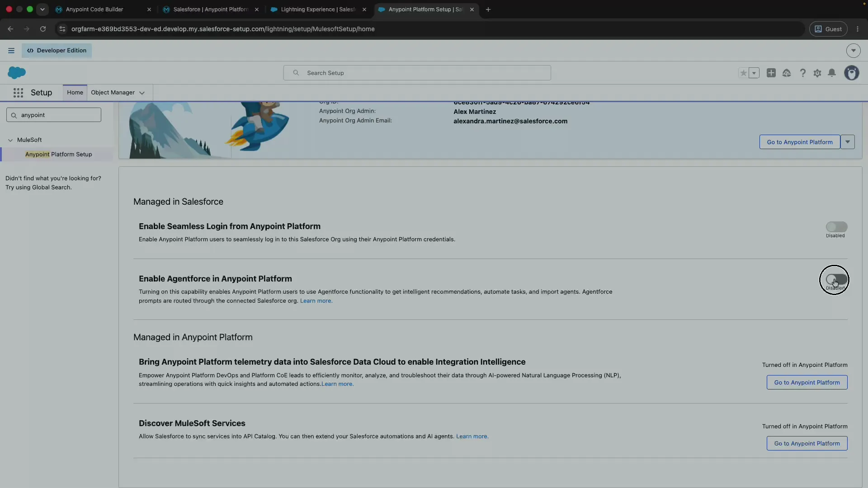Screen dimensions: 868x488
Task: Click the Developer Edition badge
Action: click(x=57, y=51)
